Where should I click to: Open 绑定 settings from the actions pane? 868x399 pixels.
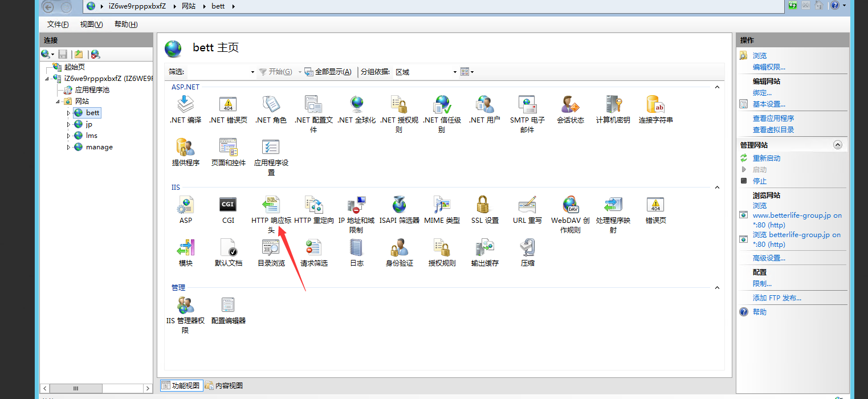[761, 92]
